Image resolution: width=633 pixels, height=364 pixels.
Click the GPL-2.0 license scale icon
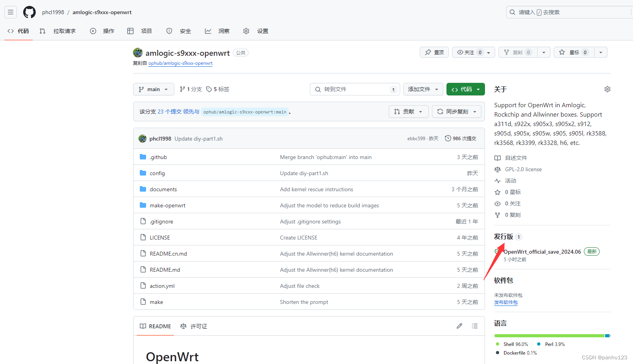[498, 169]
